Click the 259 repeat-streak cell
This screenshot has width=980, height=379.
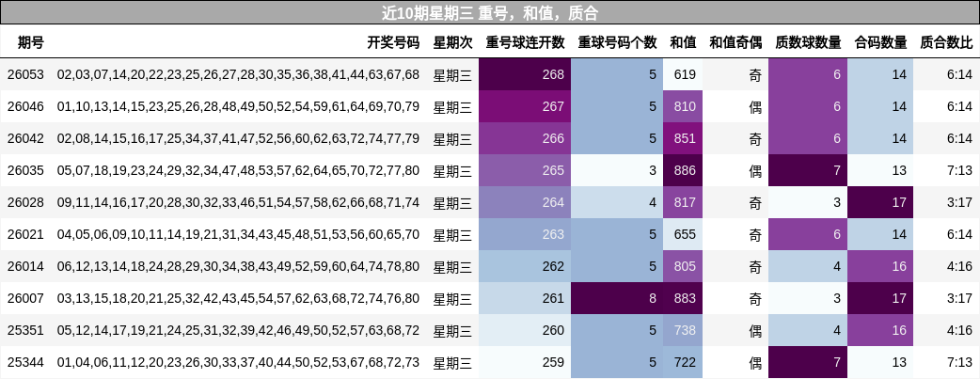(x=525, y=362)
